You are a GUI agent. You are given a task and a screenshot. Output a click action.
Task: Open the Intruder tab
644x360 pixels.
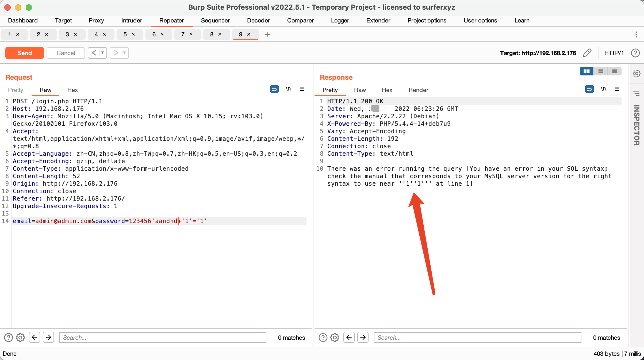click(132, 21)
